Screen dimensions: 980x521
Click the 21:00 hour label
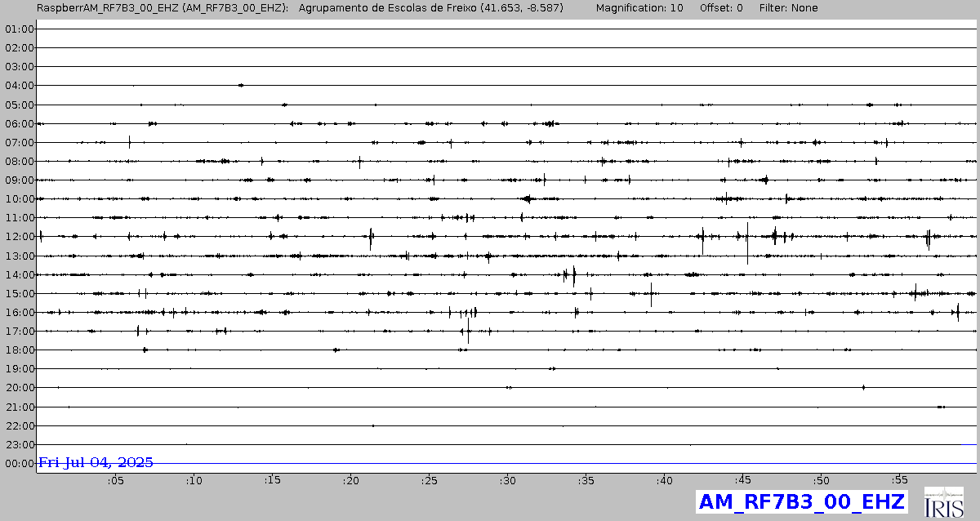[x=19, y=407]
